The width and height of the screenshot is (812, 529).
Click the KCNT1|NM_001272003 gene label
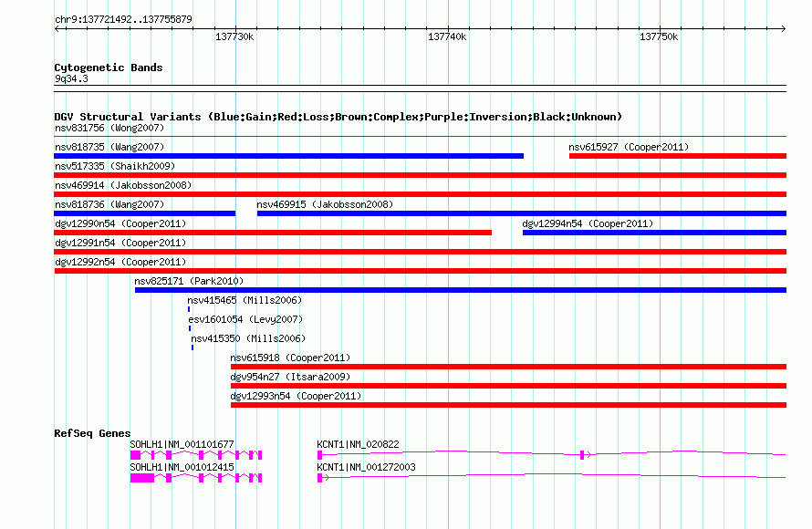[366, 467]
